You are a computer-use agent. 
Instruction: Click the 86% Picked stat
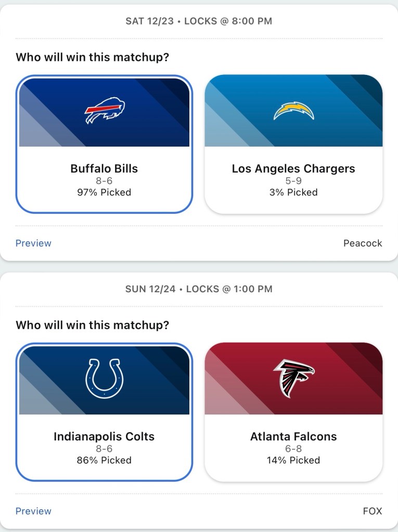click(104, 460)
